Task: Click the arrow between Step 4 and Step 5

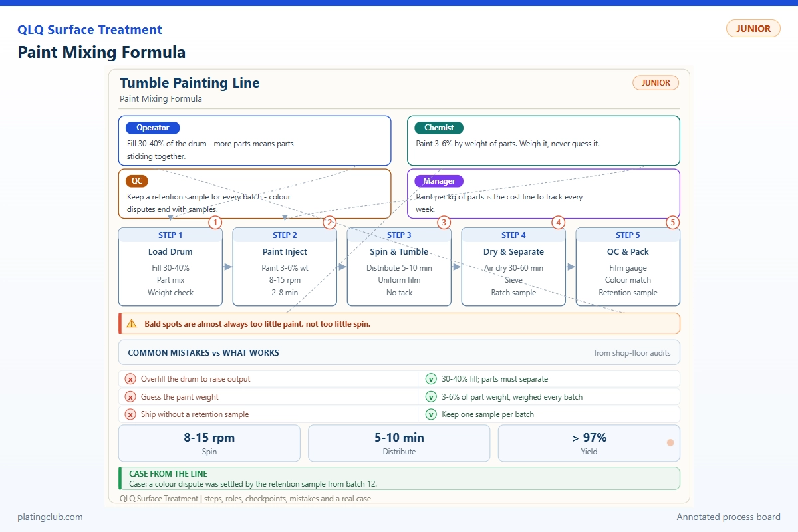Action: pos(571,267)
